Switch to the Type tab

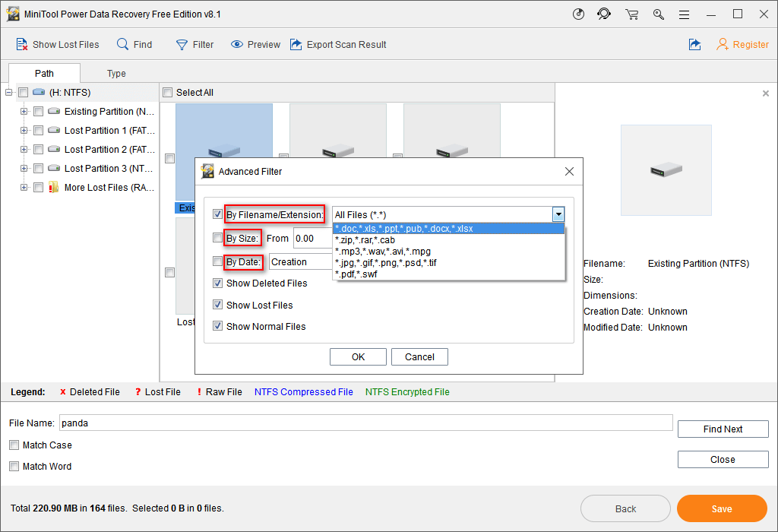116,74
